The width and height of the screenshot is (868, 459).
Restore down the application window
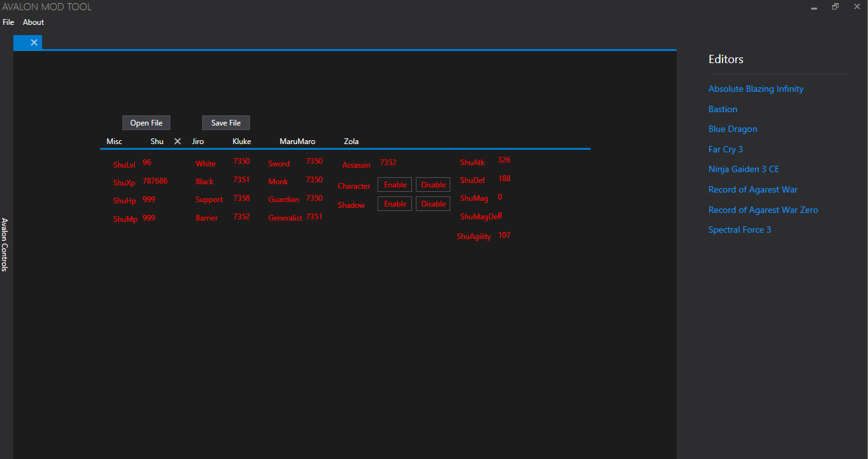[835, 7]
